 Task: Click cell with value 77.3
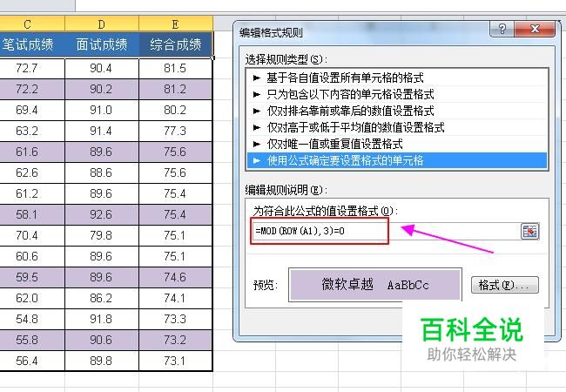176,131
